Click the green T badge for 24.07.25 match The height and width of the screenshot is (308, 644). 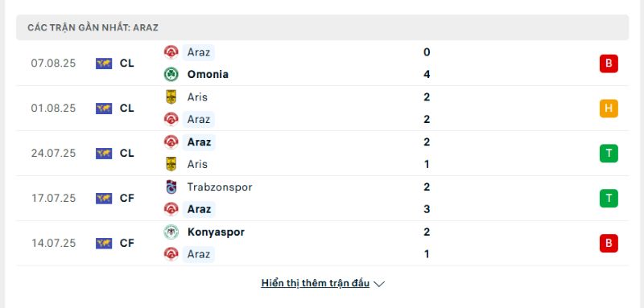[609, 154]
